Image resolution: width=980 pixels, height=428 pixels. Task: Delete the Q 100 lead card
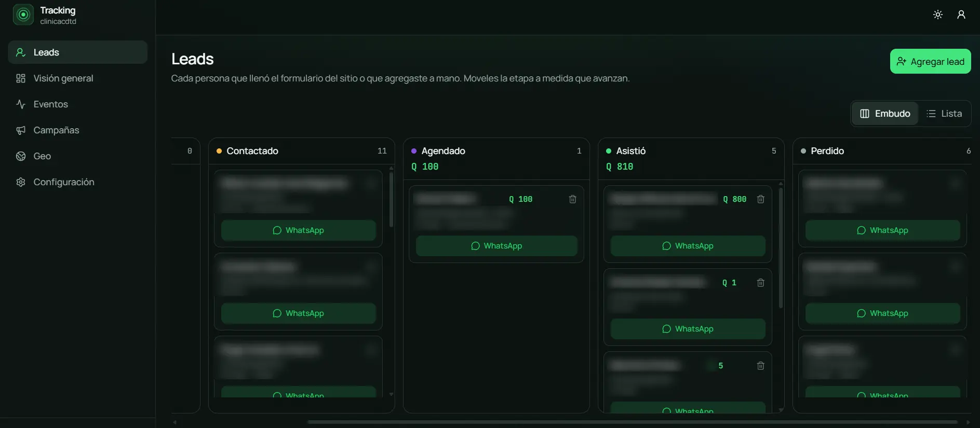[572, 199]
